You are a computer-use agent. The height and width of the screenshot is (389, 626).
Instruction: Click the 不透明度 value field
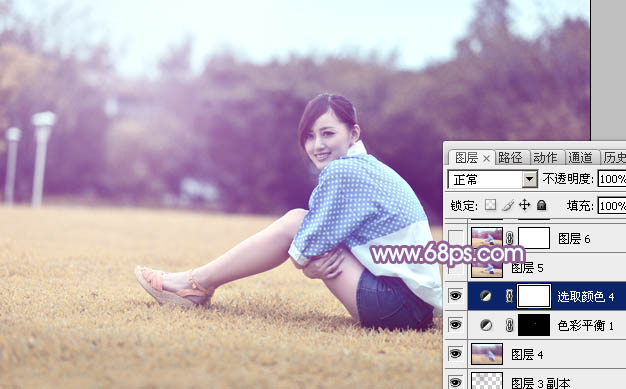pos(612,179)
